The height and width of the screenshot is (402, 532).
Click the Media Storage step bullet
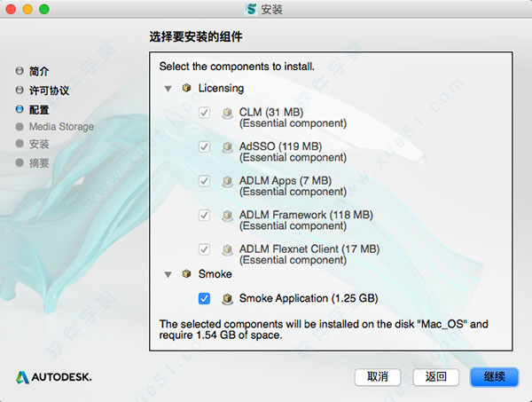20,127
